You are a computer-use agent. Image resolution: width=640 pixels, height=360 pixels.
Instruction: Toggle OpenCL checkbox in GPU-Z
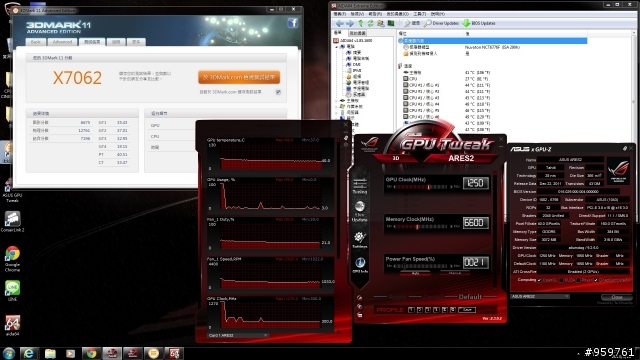540,280
